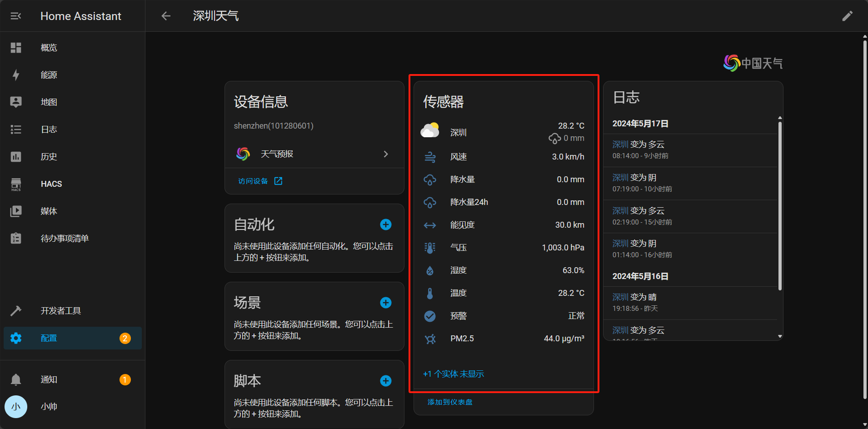
Task: Click the 温度 thermometer icon
Action: [430, 293]
